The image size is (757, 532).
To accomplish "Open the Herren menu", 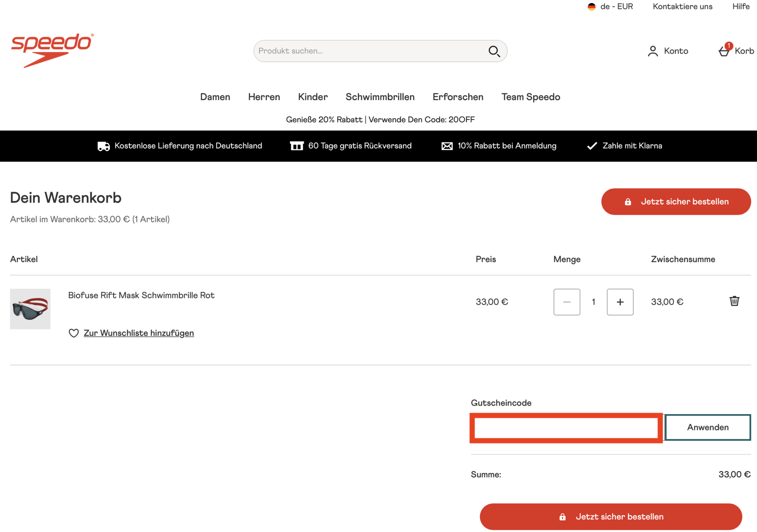I will 264,97.
